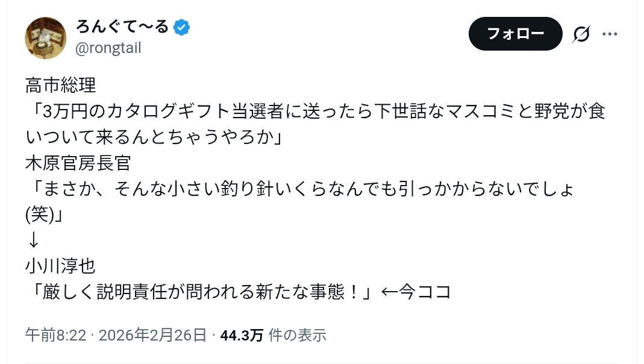Open the @rongtail handle link
This screenshot has width=644, height=364.
[x=108, y=48]
